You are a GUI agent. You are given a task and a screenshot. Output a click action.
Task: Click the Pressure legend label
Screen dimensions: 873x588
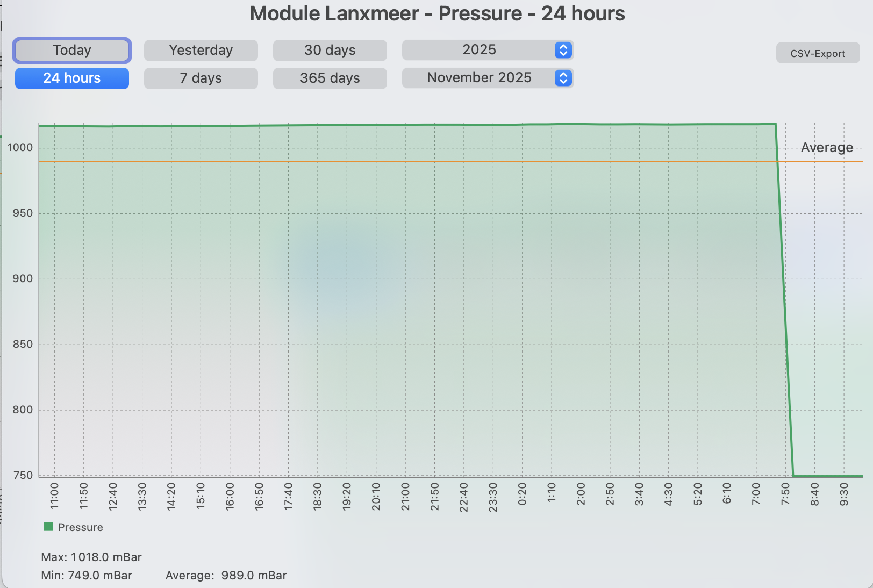coord(80,527)
